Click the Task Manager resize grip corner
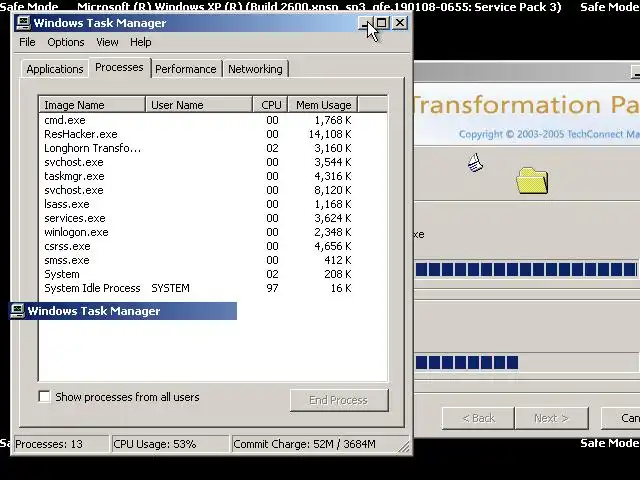Screen dimensions: 640x480 pos(404,447)
